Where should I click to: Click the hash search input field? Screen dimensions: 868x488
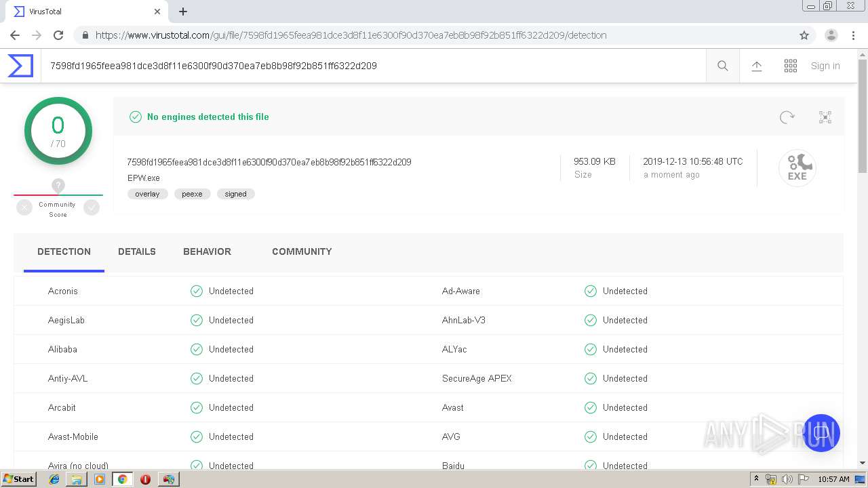click(373, 66)
